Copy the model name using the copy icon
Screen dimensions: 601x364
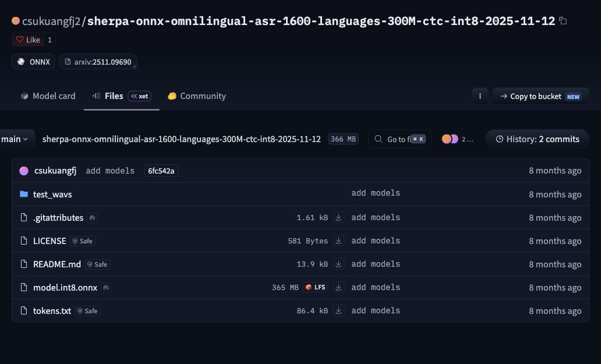[563, 21]
